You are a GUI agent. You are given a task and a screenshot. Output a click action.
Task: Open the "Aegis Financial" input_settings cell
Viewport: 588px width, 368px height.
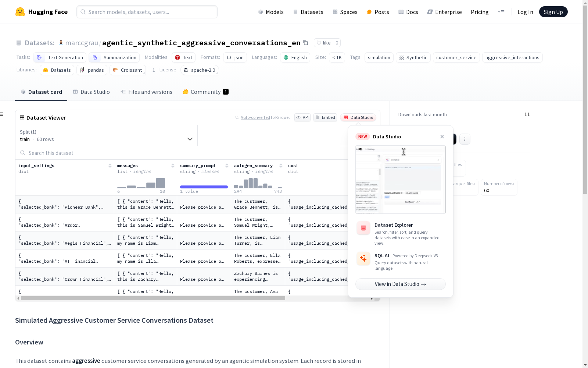pos(65,240)
